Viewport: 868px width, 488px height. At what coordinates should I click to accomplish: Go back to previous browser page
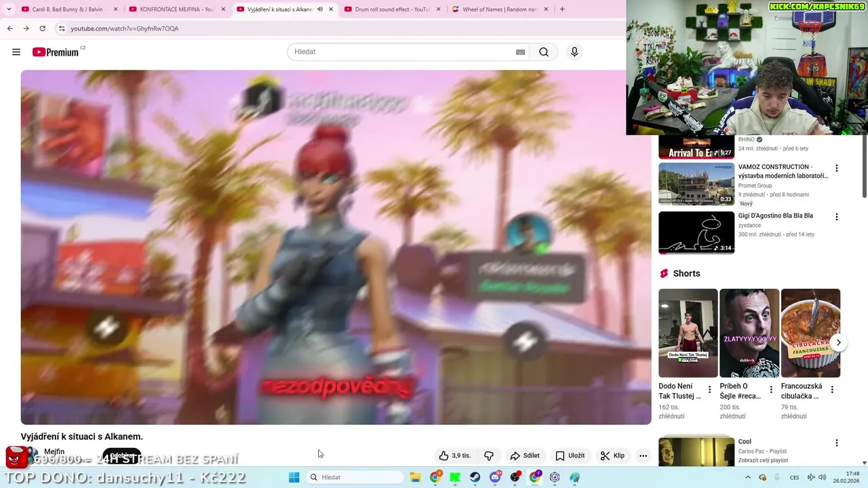pyautogui.click(x=9, y=28)
